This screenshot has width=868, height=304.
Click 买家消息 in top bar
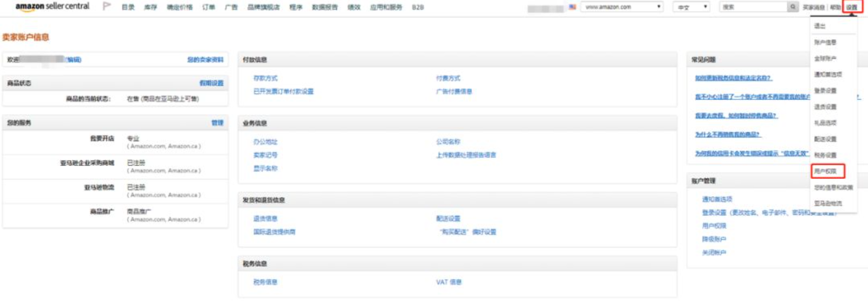coord(814,8)
